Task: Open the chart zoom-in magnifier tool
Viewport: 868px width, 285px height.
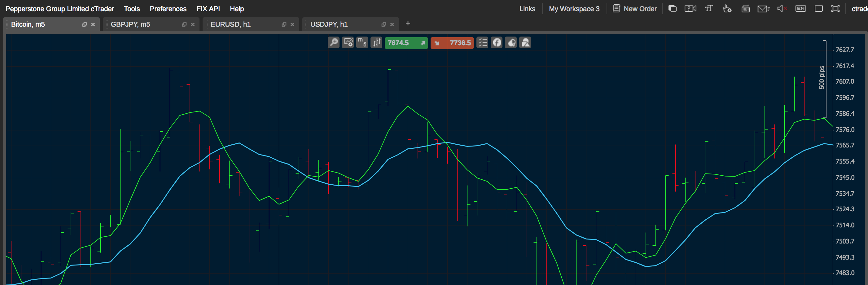Action: [334, 43]
